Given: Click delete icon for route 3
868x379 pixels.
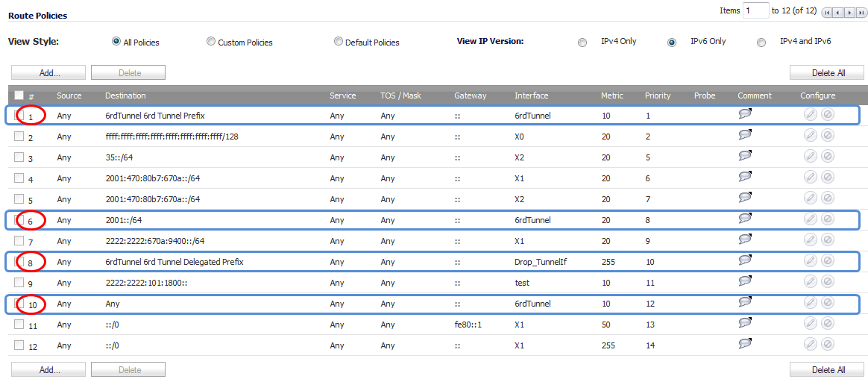Looking at the screenshot, I should tap(828, 157).
